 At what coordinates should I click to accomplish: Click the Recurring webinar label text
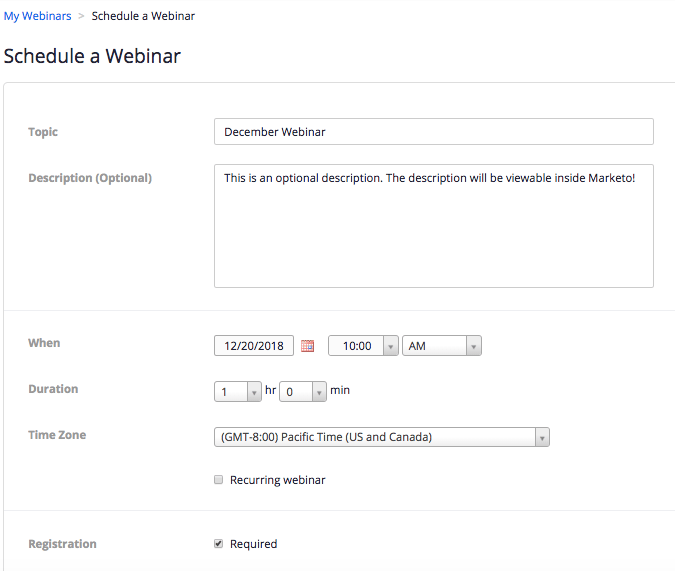tap(278, 480)
